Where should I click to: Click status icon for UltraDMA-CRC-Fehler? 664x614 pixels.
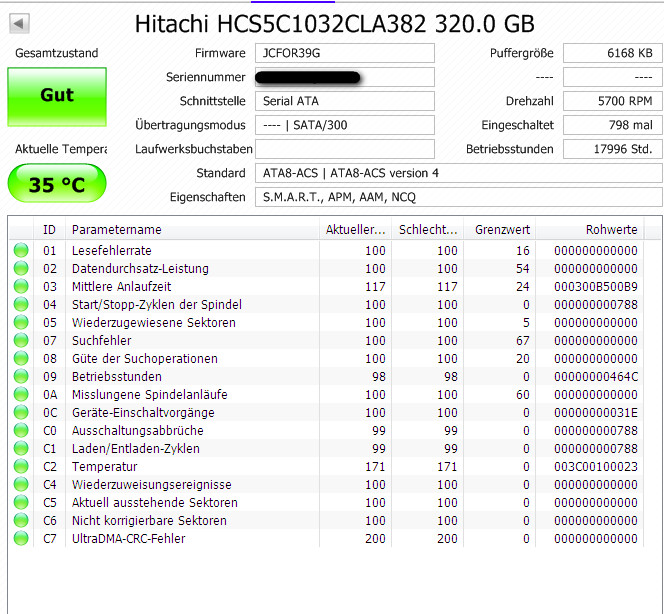[x=21, y=538]
